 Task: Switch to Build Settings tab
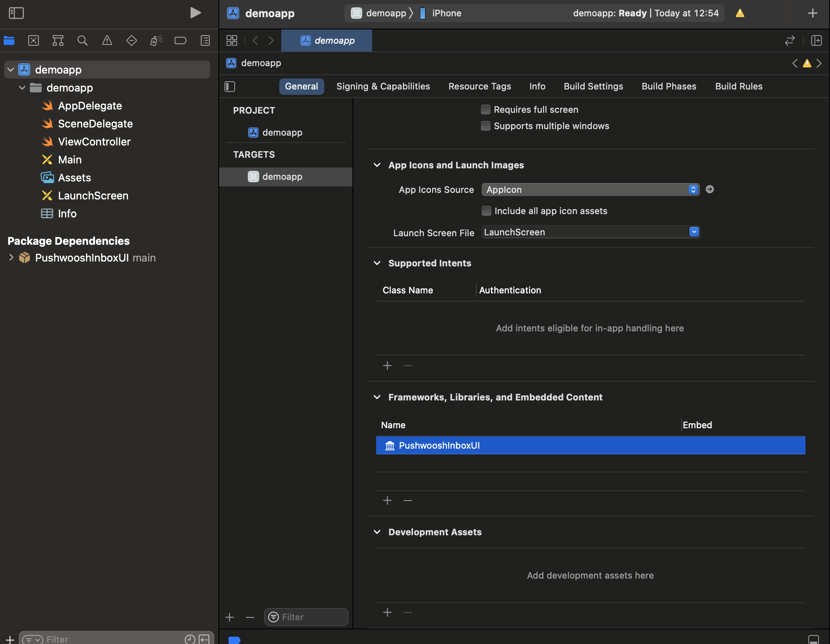(593, 86)
